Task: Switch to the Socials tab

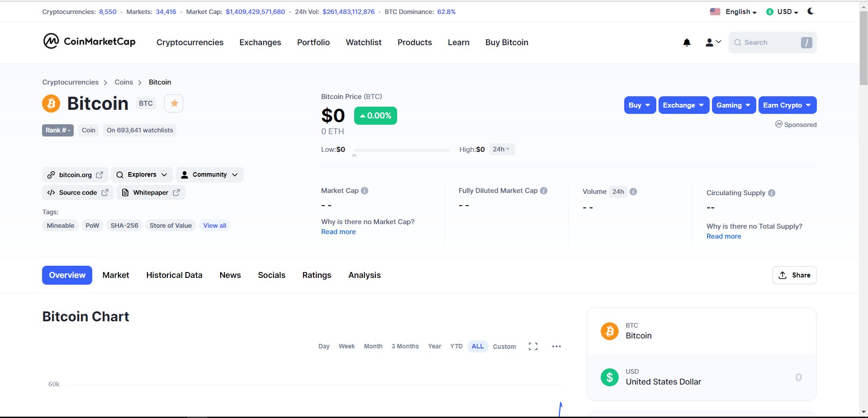Action: pyautogui.click(x=271, y=275)
